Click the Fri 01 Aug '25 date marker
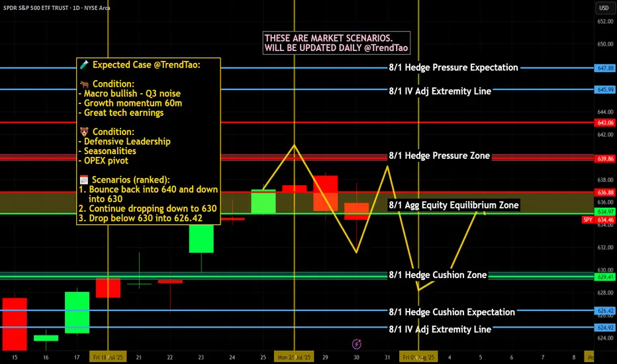This screenshot has height=364, width=617. pyautogui.click(x=418, y=357)
